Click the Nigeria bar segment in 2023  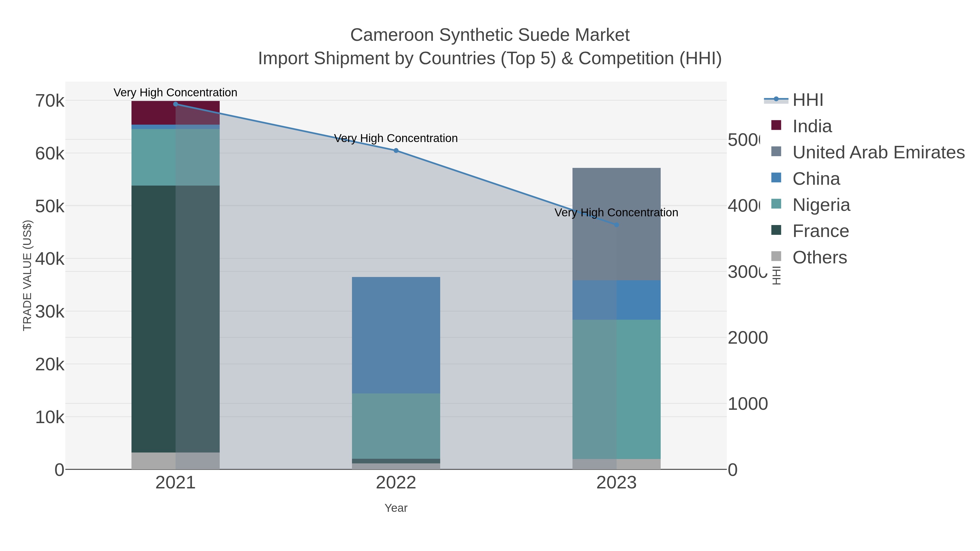tap(617, 389)
